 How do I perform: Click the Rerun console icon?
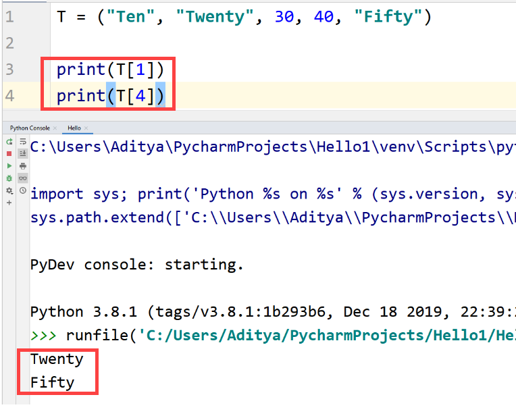9,142
